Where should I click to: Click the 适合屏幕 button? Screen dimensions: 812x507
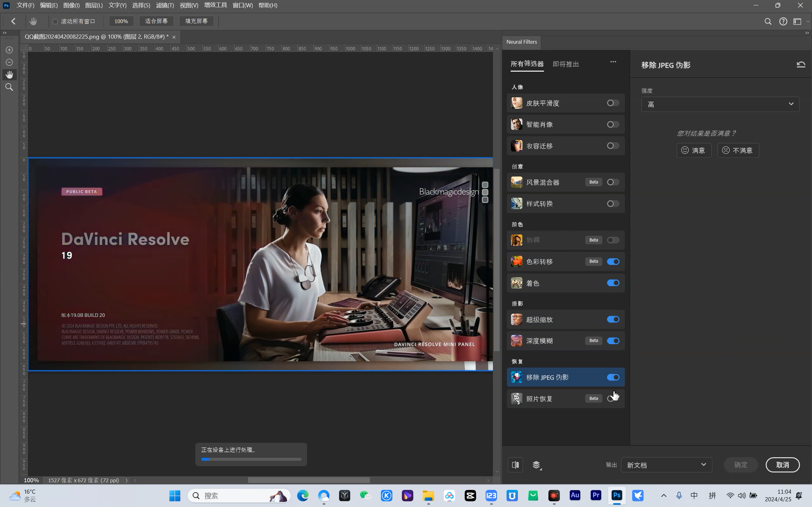click(156, 21)
